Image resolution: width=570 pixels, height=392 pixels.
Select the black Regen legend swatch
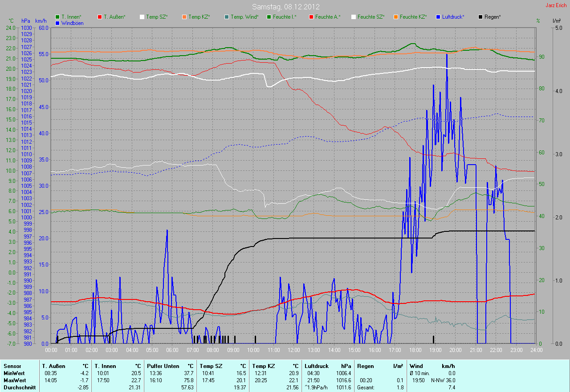click(480, 17)
